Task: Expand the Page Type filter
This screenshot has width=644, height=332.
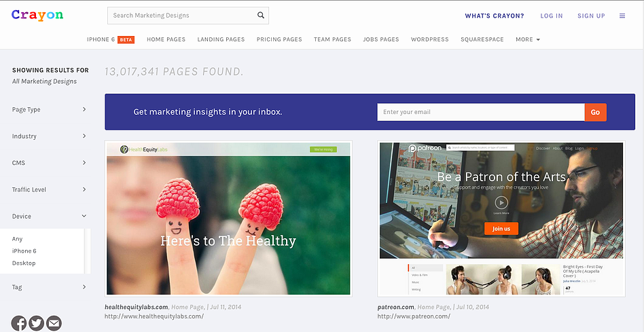Action: click(x=50, y=109)
